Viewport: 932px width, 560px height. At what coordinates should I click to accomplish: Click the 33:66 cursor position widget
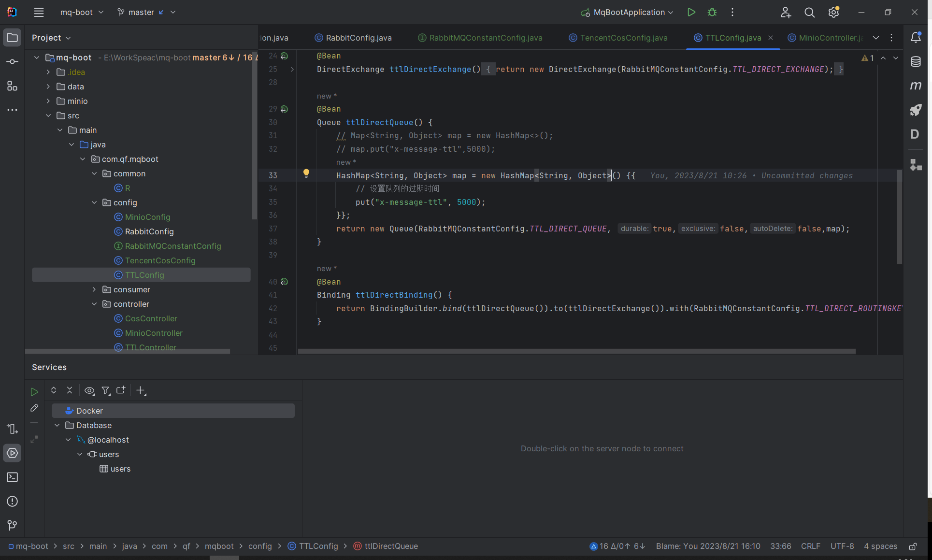[x=781, y=546]
